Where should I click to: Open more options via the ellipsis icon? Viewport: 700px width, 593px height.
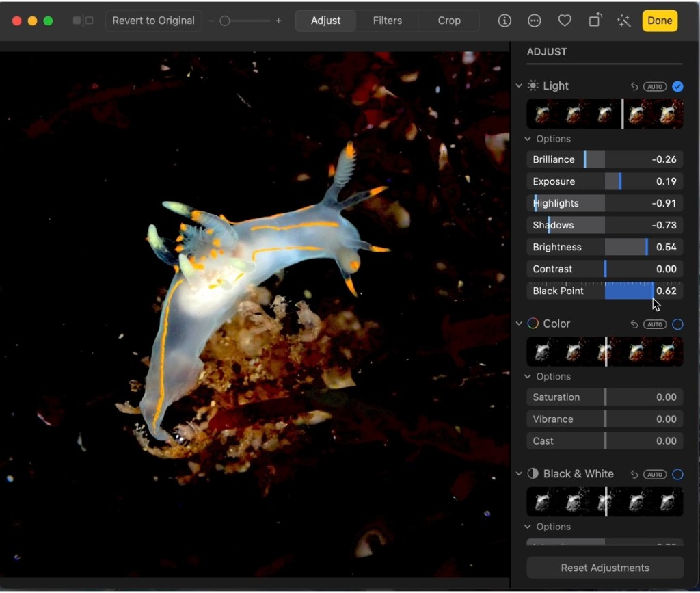(535, 21)
